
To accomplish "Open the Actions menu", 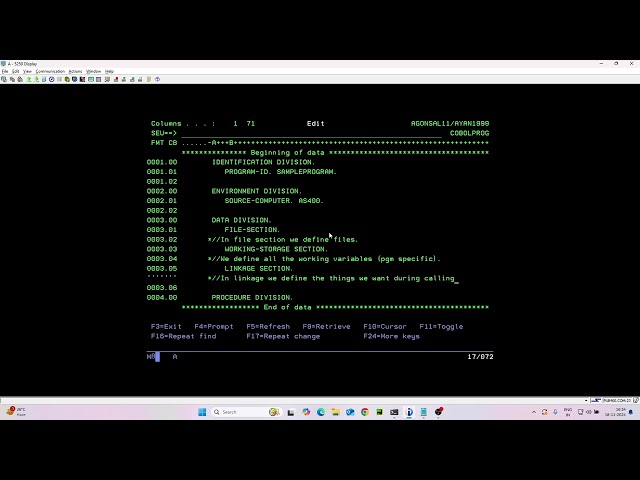I will click(x=75, y=71).
